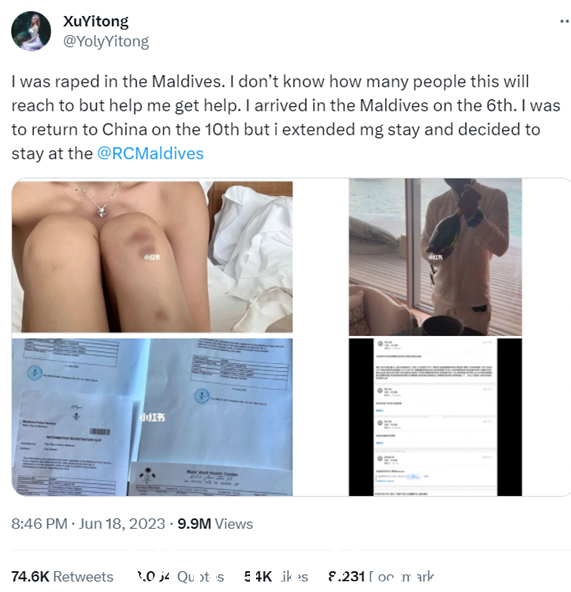Open the bottom-right chat screenshot image
Screen dimensions: 571x592
[435, 417]
